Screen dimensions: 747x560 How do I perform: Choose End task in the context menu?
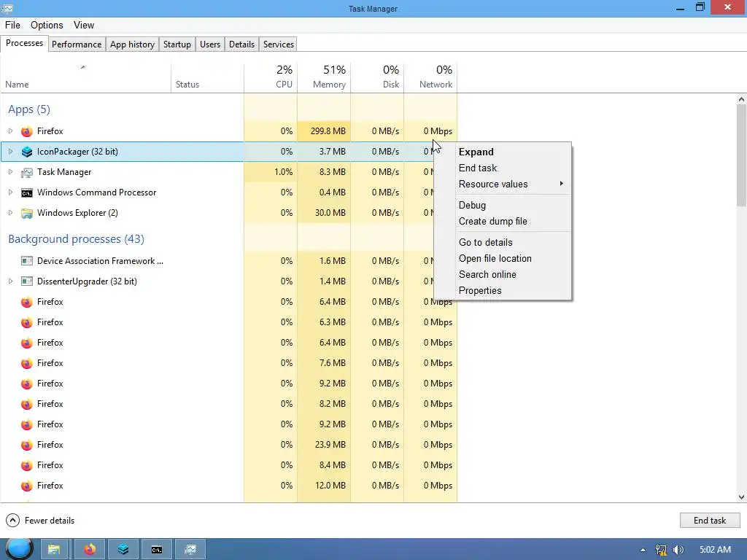[503, 168]
